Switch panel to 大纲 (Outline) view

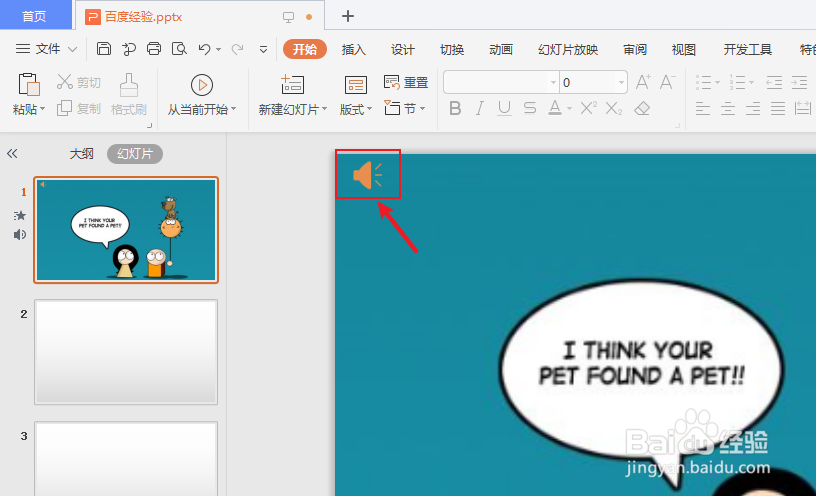point(82,154)
